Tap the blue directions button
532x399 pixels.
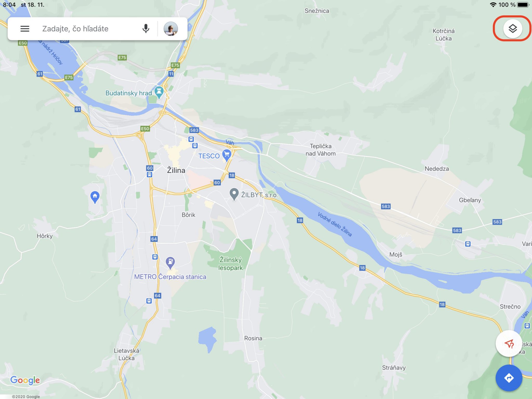(x=509, y=378)
